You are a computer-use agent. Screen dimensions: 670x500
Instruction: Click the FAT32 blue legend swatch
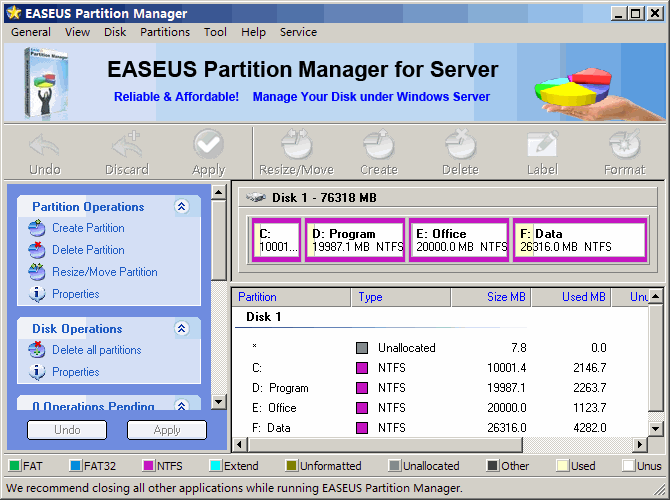[x=76, y=465]
